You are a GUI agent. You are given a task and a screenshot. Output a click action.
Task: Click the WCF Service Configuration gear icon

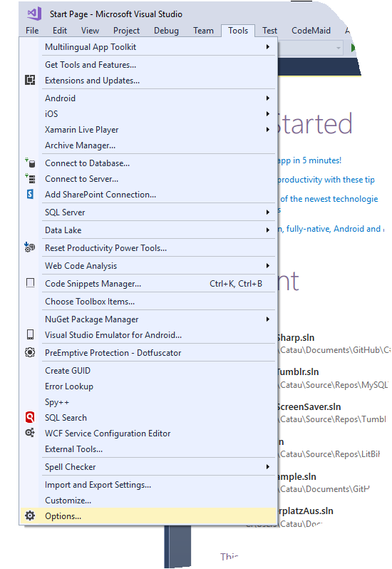click(30, 433)
